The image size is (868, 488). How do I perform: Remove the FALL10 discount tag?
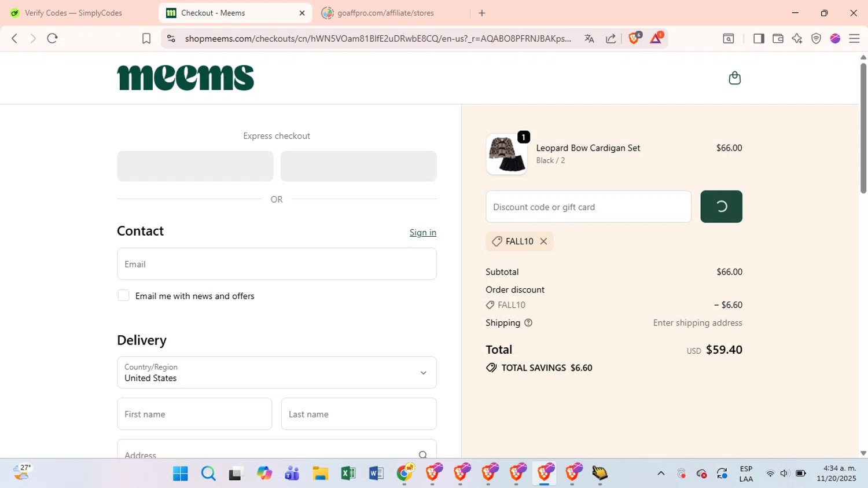tap(543, 241)
